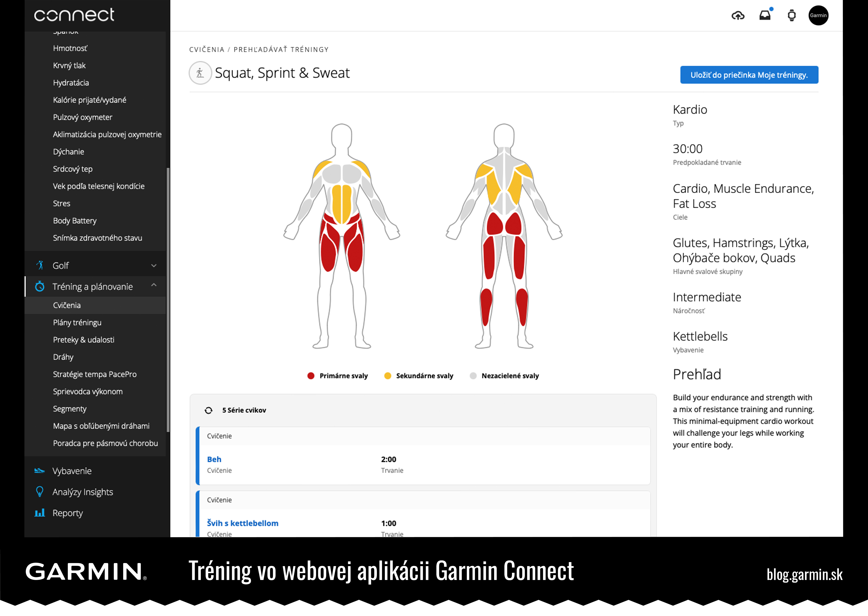Open Hmotnosť in the sidebar
The image size is (868, 616).
70,48
